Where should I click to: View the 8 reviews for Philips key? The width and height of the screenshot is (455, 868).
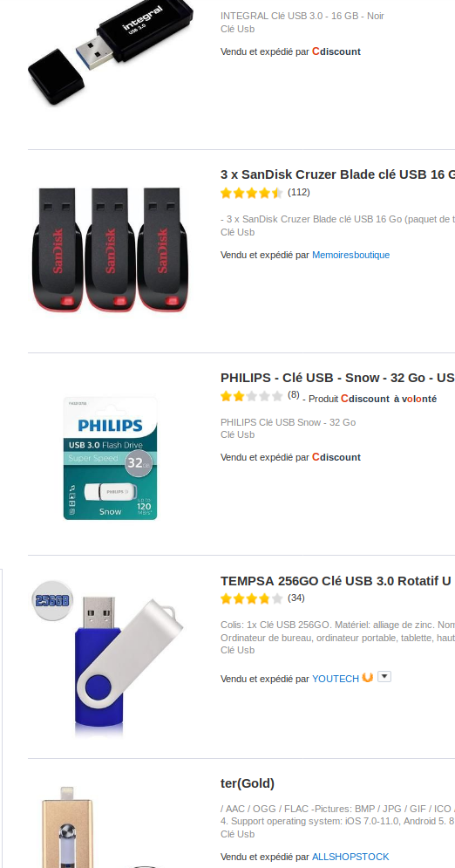click(294, 394)
